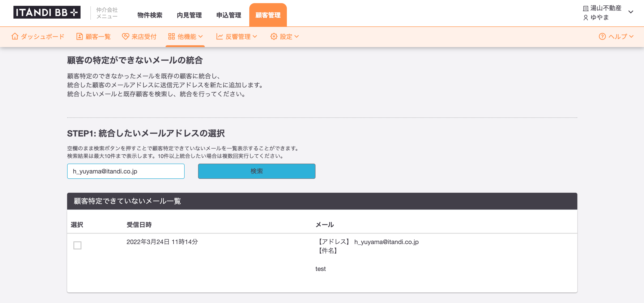Image resolution: width=644 pixels, height=303 pixels.
Task: Click the ゆやま user name
Action: tap(599, 17)
